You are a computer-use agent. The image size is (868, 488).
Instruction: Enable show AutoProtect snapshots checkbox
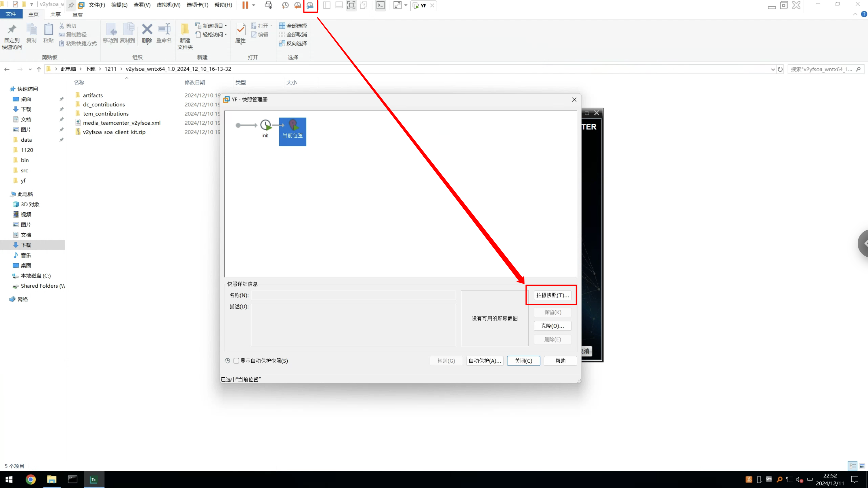236,361
